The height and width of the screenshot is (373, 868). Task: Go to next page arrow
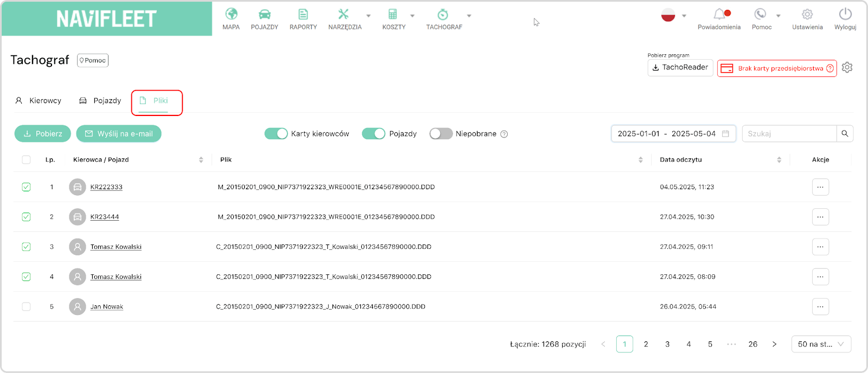point(774,344)
